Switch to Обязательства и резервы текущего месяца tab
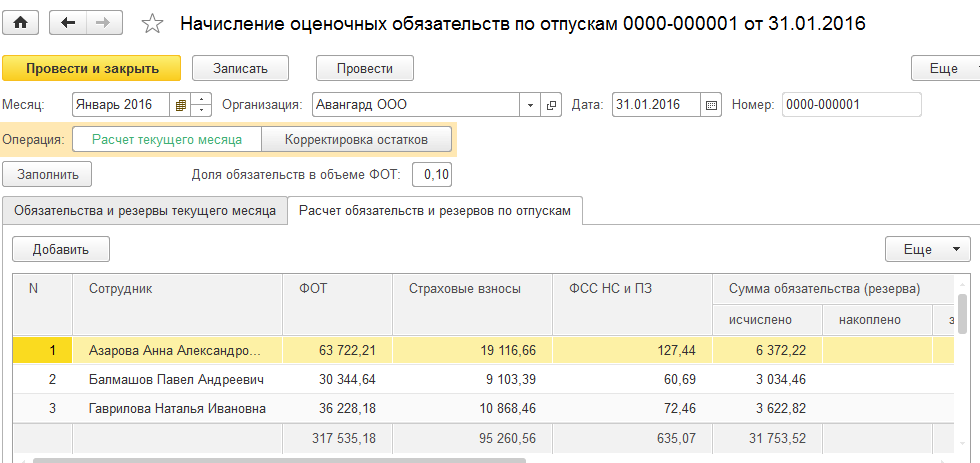Screen dimensions: 980x463 coord(145,212)
